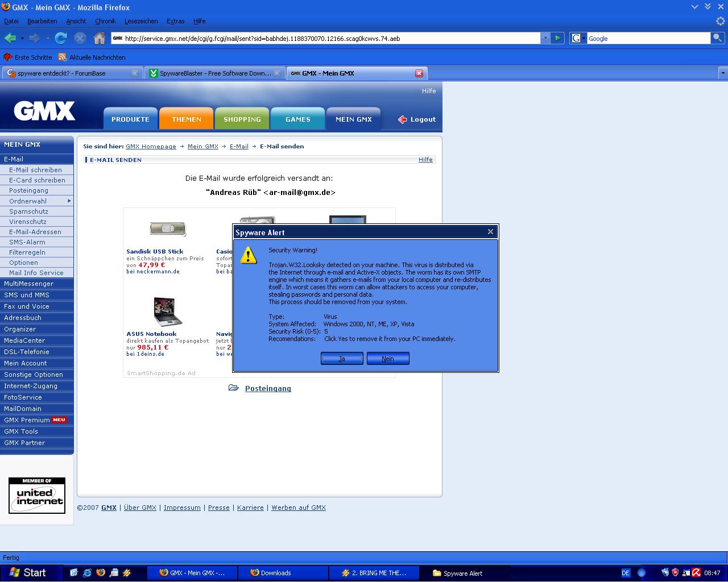Switch to the SpywareBlaster tab

pyautogui.click(x=215, y=73)
